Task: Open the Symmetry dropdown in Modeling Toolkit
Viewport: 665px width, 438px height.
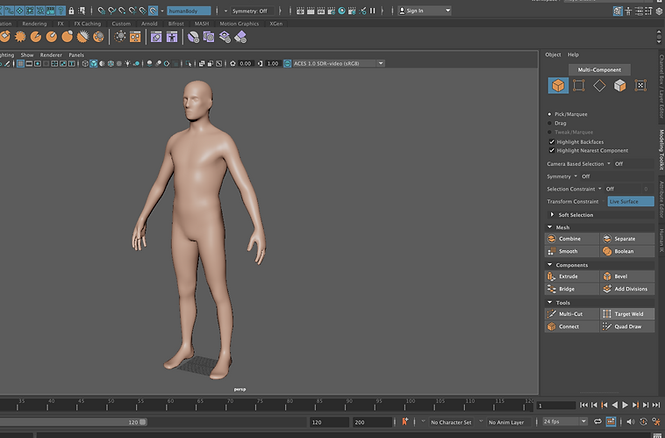Action: tap(576, 176)
